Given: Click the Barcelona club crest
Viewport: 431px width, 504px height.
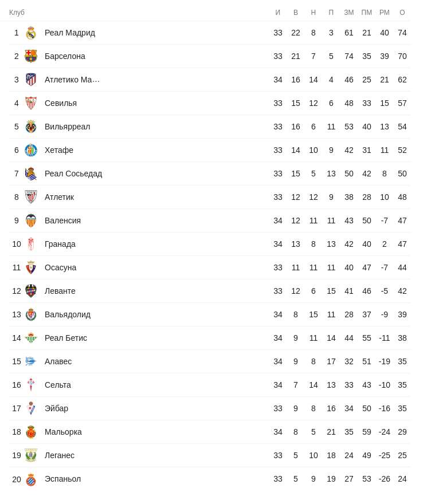Looking at the screenshot, I should (x=31, y=56).
